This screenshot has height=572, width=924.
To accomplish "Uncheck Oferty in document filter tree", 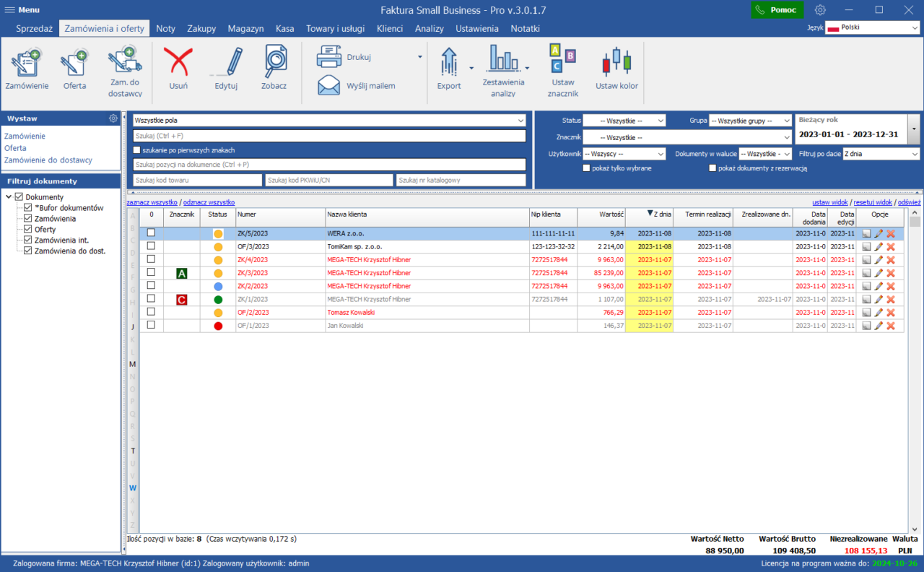I will tap(28, 229).
